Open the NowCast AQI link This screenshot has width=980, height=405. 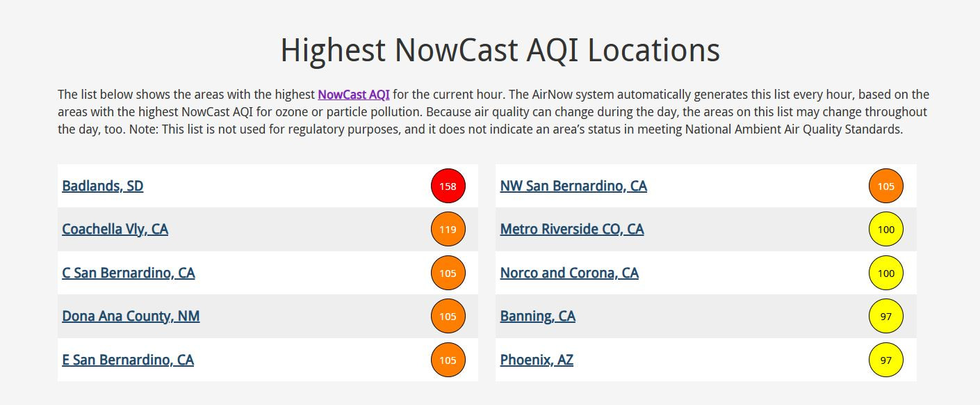[x=354, y=95]
